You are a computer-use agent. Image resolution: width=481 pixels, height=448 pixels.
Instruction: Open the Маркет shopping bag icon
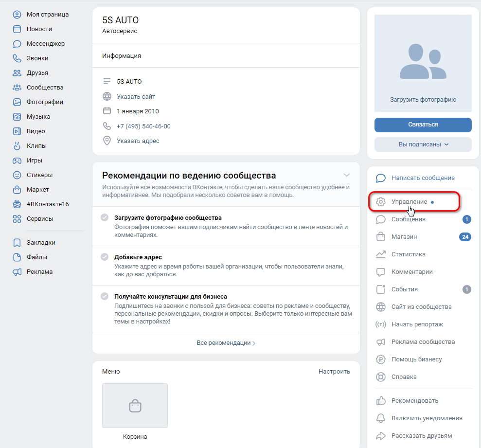tap(17, 190)
